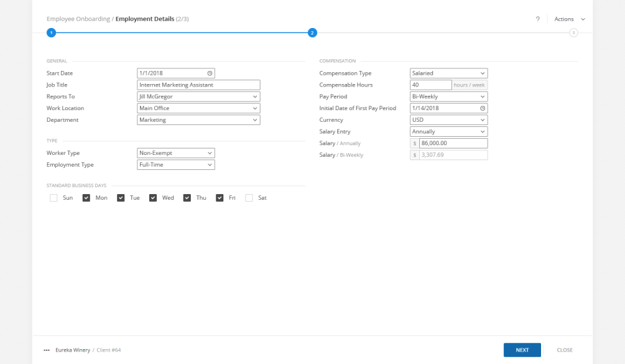Open the Start Date calendar picker icon
Image resolution: width=625 pixels, height=364 pixels.
(210, 74)
